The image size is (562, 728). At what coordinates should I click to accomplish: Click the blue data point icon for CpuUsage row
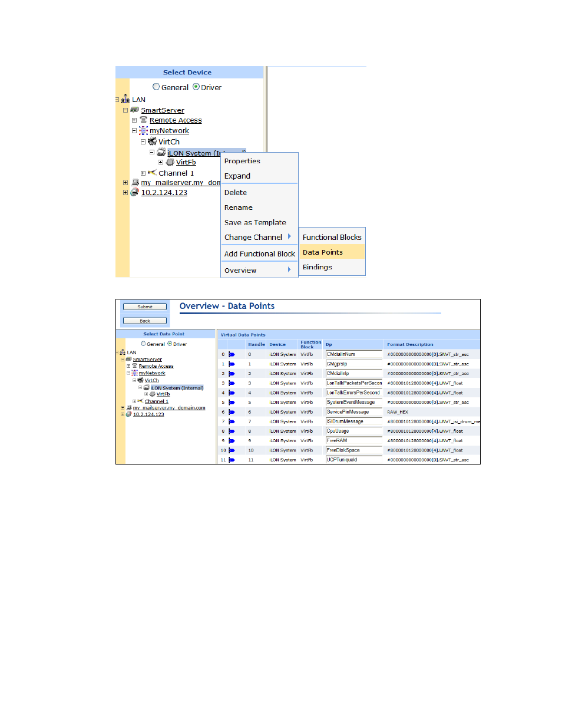coord(232,431)
